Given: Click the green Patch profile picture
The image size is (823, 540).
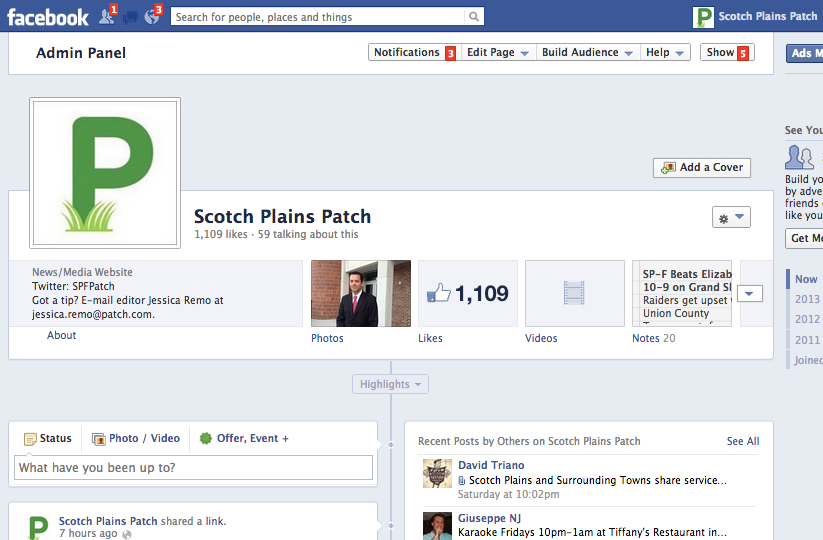Looking at the screenshot, I should 105,173.
